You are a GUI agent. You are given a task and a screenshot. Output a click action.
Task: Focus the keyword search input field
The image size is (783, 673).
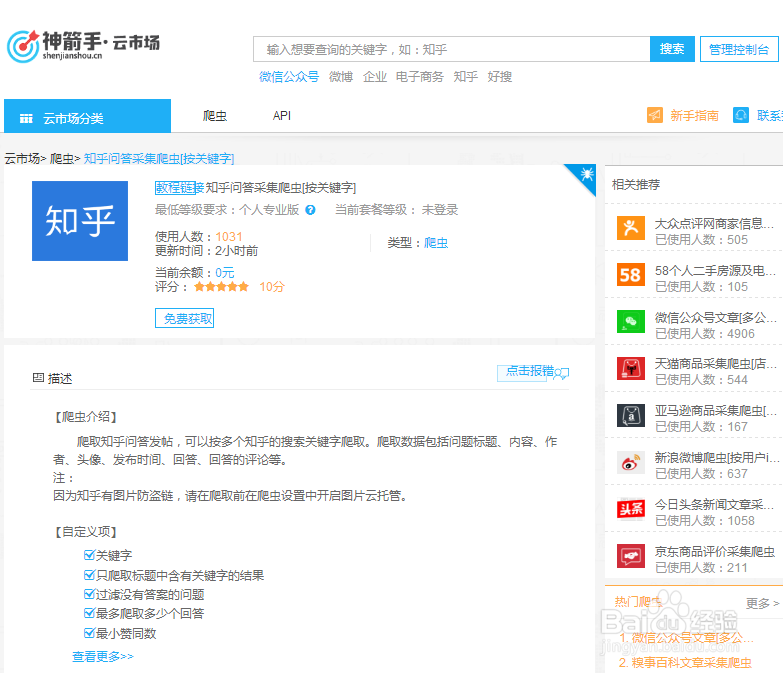click(451, 49)
